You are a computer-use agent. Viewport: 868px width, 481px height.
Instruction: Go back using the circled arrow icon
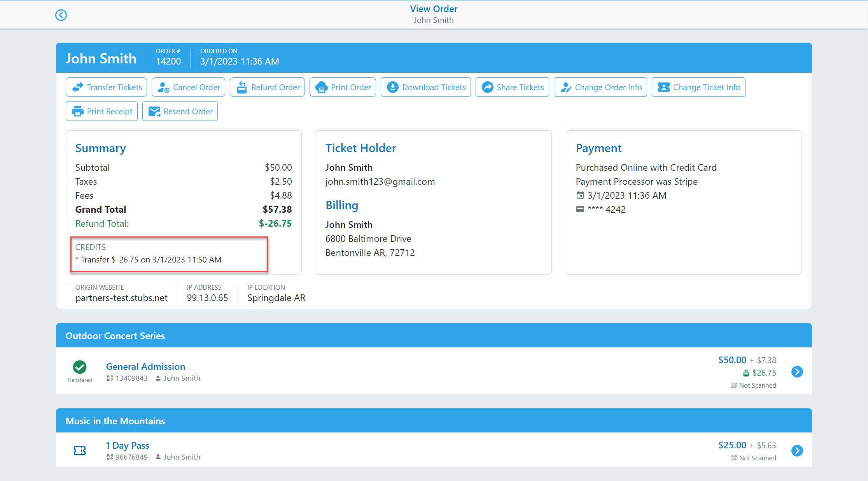61,15
